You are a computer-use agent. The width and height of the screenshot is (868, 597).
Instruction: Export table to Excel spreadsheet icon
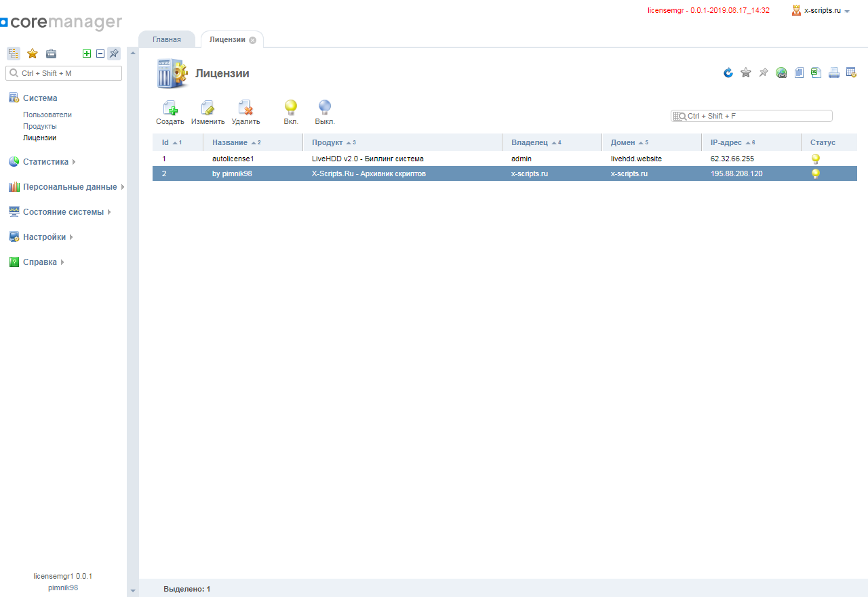[x=816, y=73]
